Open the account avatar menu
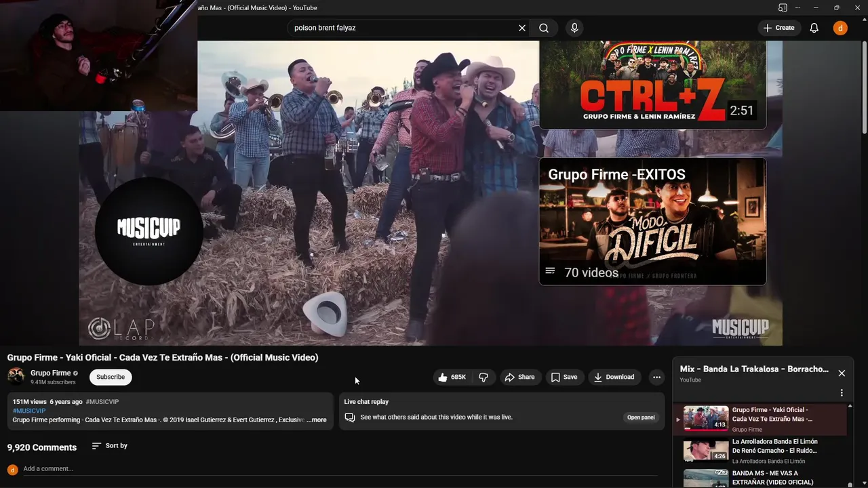 pyautogui.click(x=840, y=28)
